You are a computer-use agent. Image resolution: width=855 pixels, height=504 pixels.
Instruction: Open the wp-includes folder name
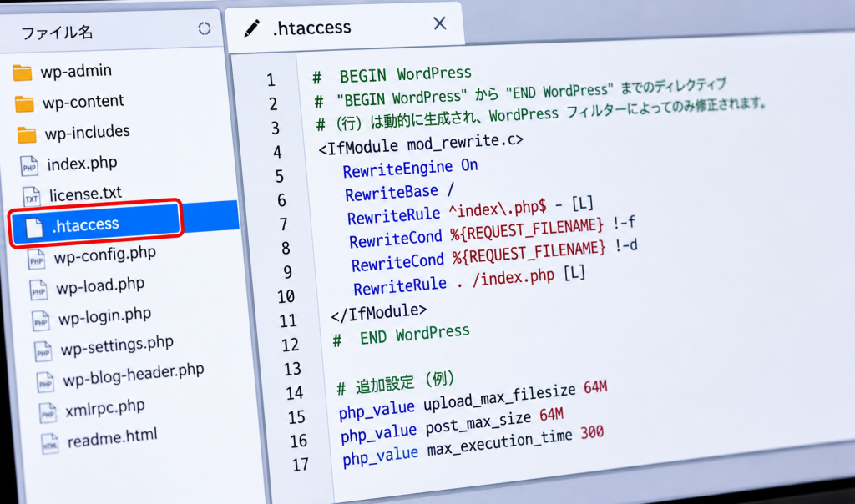pos(87,132)
